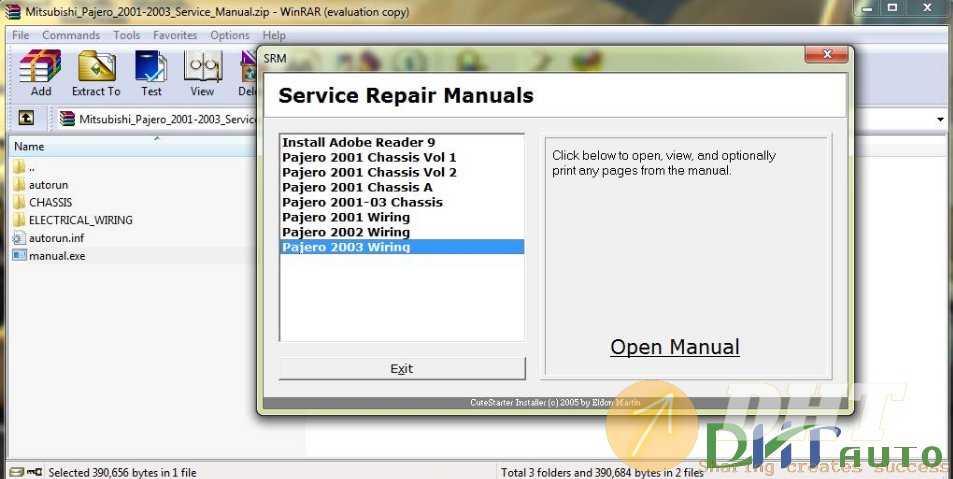Click the archive icon in address bar
The width and height of the screenshot is (953, 479).
pos(67,119)
